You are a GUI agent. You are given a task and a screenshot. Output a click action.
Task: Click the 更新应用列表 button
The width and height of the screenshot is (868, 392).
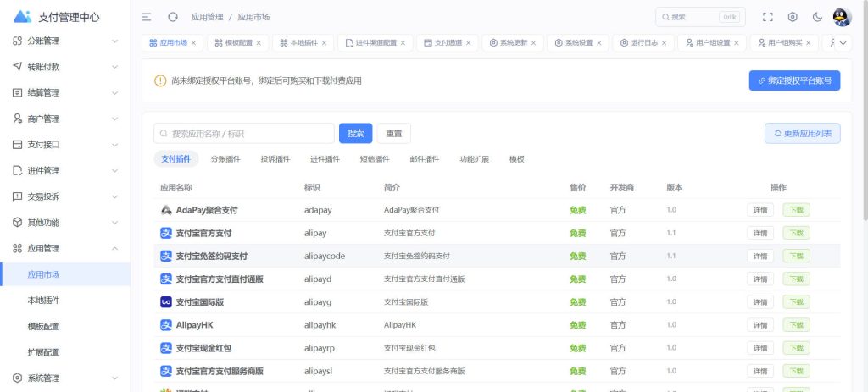[802, 133]
